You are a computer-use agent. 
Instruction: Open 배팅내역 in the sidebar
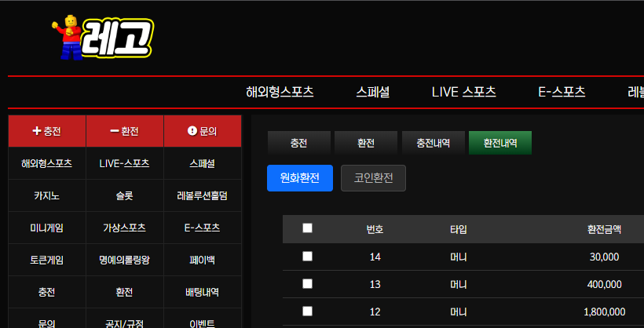pos(203,292)
